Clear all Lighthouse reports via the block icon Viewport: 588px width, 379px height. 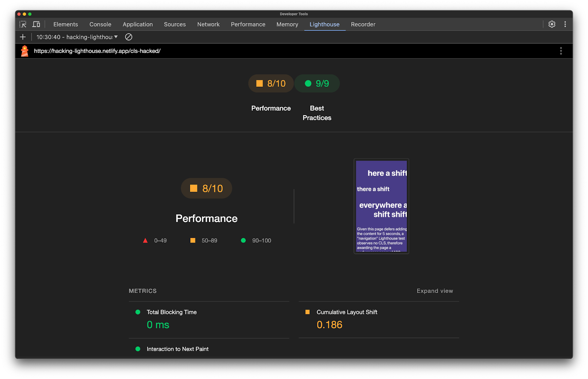(128, 37)
